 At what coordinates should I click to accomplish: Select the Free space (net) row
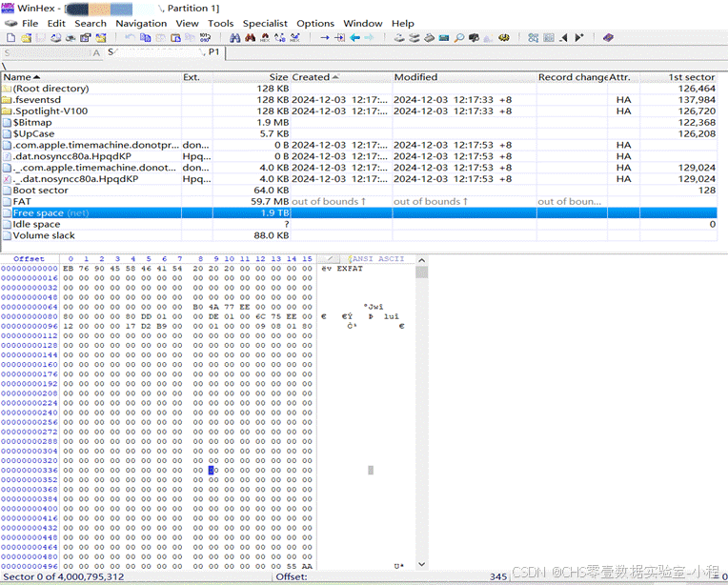[359, 212]
